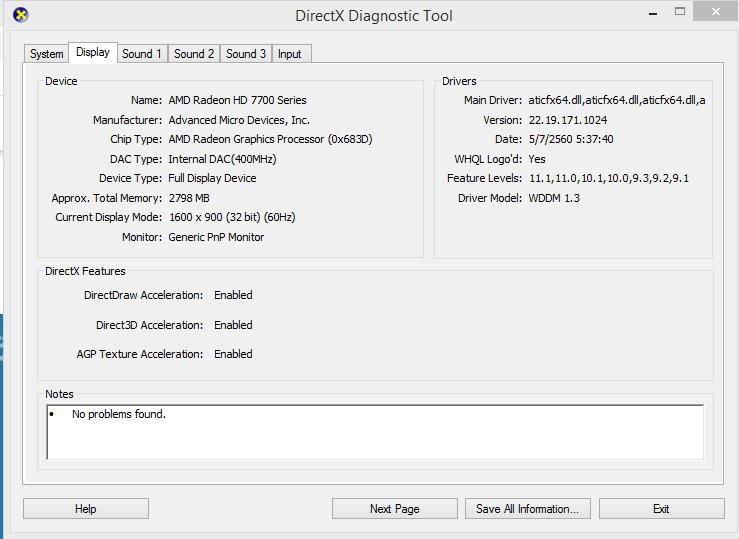Image resolution: width=739 pixels, height=539 pixels.
Task: Minimize the DirectX Diagnostic Tool window
Action: tap(653, 13)
